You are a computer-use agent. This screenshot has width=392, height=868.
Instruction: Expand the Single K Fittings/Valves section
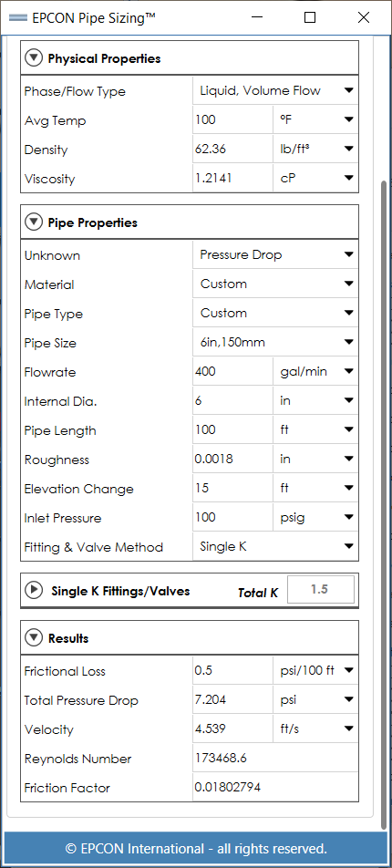[x=34, y=590]
